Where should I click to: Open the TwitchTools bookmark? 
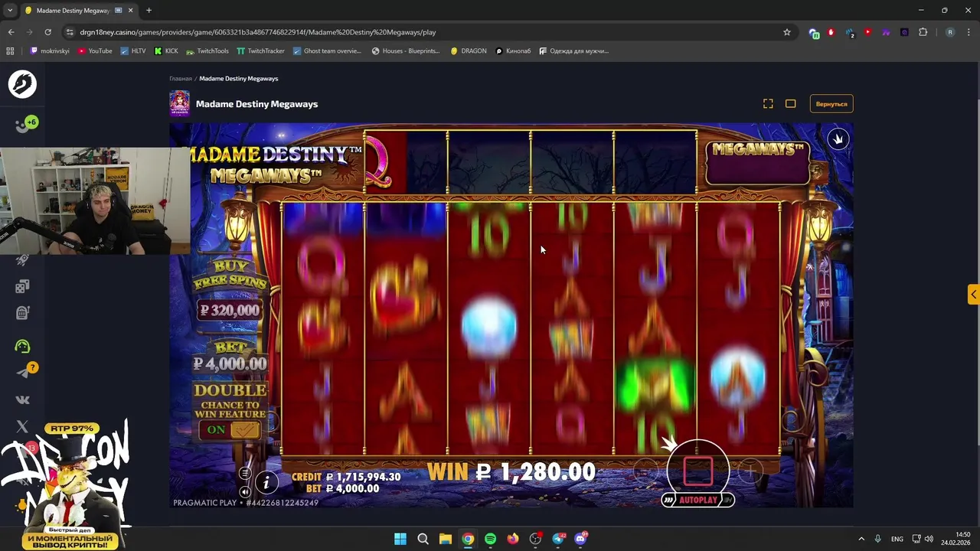tap(207, 51)
